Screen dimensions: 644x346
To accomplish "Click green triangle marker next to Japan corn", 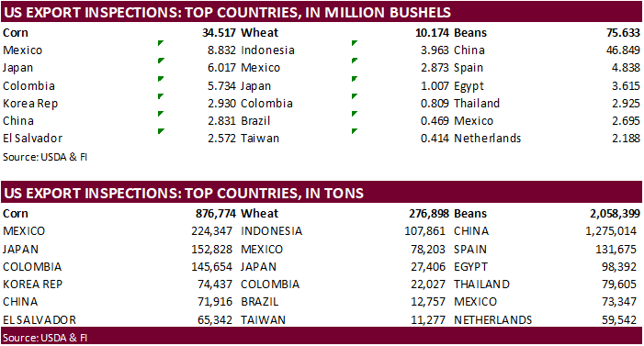I will click(161, 61).
